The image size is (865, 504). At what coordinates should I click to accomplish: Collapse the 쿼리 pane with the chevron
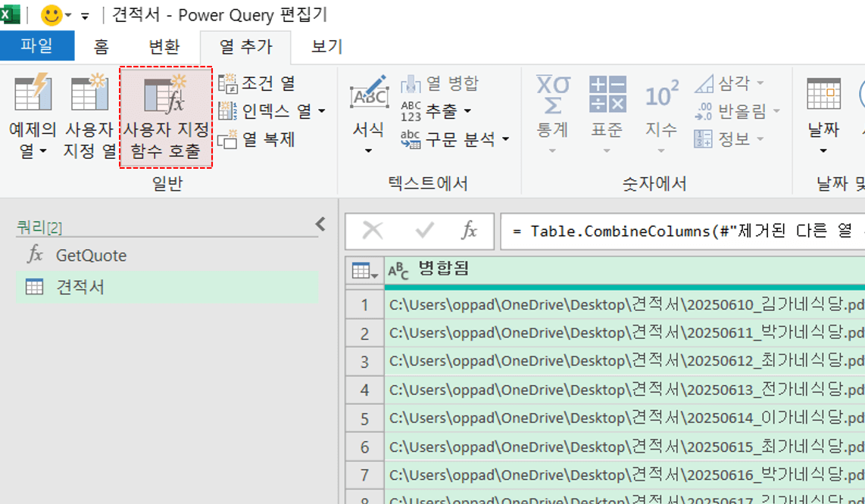(x=320, y=224)
